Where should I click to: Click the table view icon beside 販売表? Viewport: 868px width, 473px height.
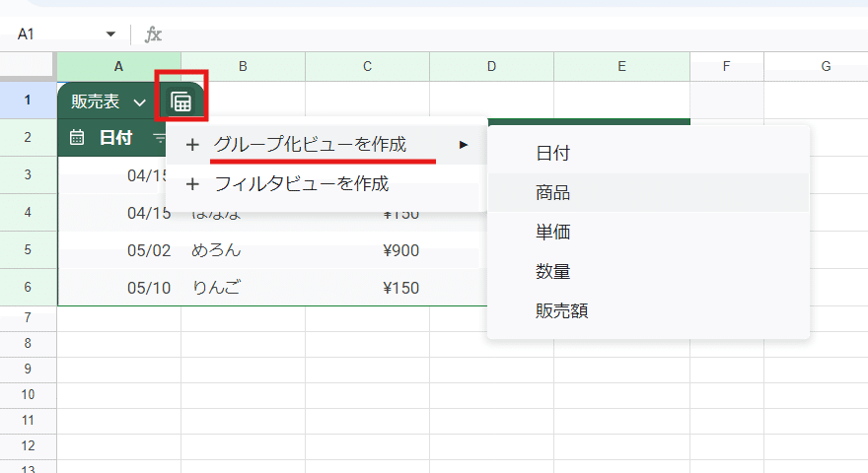(181, 101)
